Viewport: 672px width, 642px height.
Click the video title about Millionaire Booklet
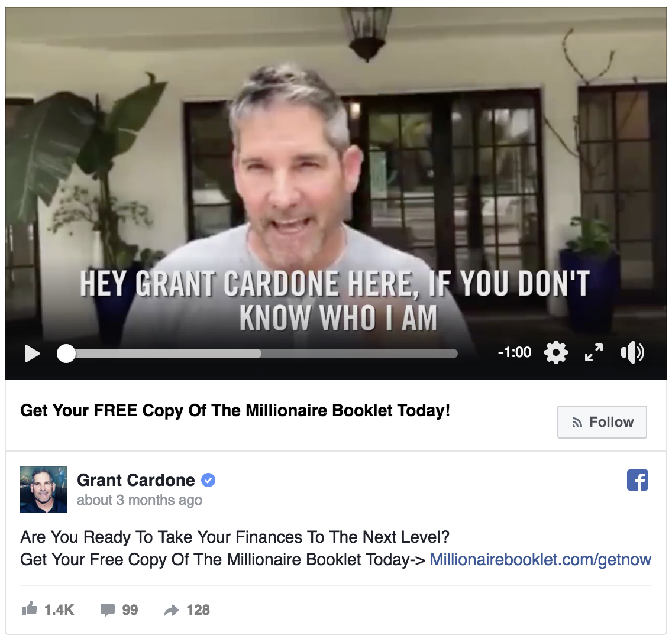235,410
